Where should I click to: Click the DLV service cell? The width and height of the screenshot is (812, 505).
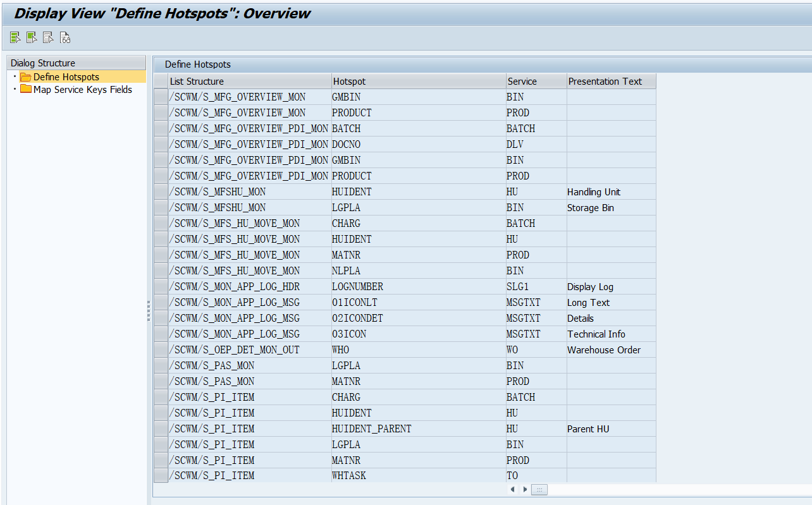[536, 145]
